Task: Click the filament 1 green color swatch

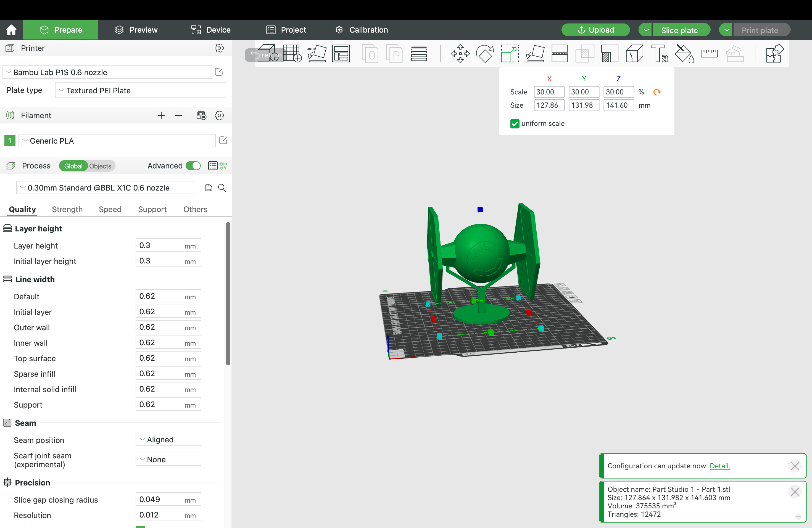Action: (10, 141)
